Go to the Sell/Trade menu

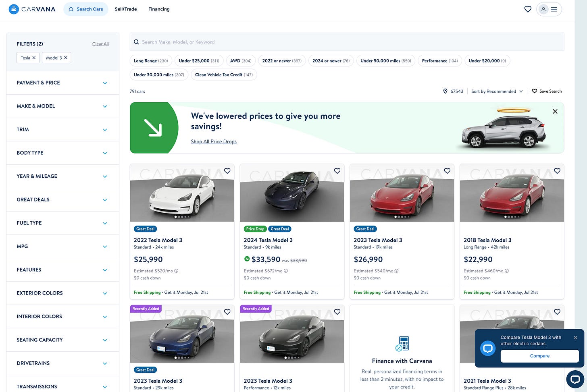126,9
